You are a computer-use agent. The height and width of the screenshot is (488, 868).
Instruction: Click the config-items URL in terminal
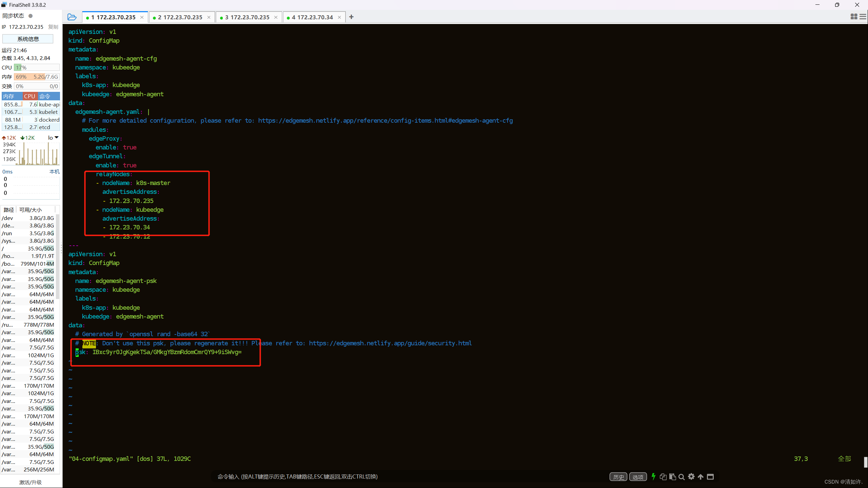pos(386,121)
